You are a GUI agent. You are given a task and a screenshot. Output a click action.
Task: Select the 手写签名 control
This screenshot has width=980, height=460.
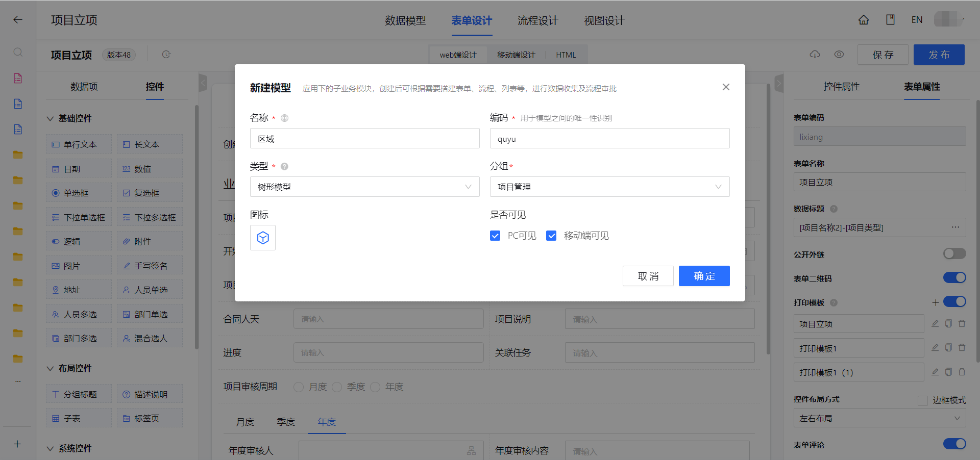150,266
